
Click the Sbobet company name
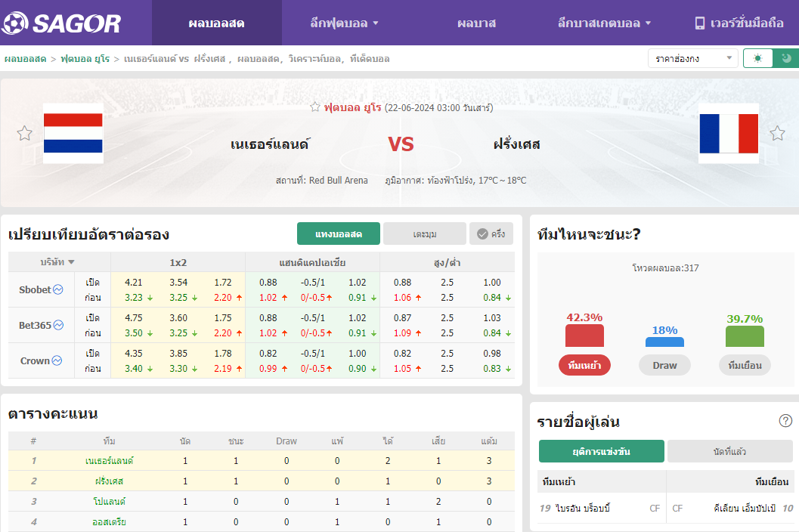tap(36, 289)
